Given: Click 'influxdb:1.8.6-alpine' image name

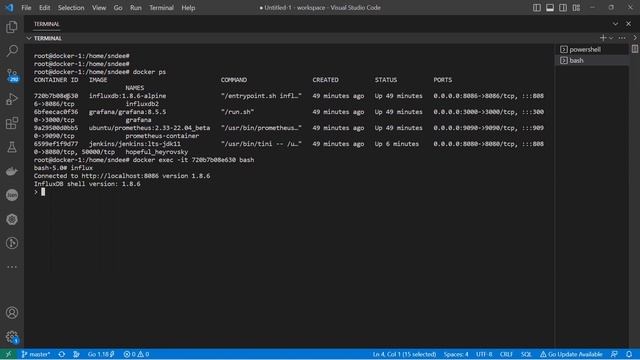Looking at the screenshot, I should click(127, 96).
